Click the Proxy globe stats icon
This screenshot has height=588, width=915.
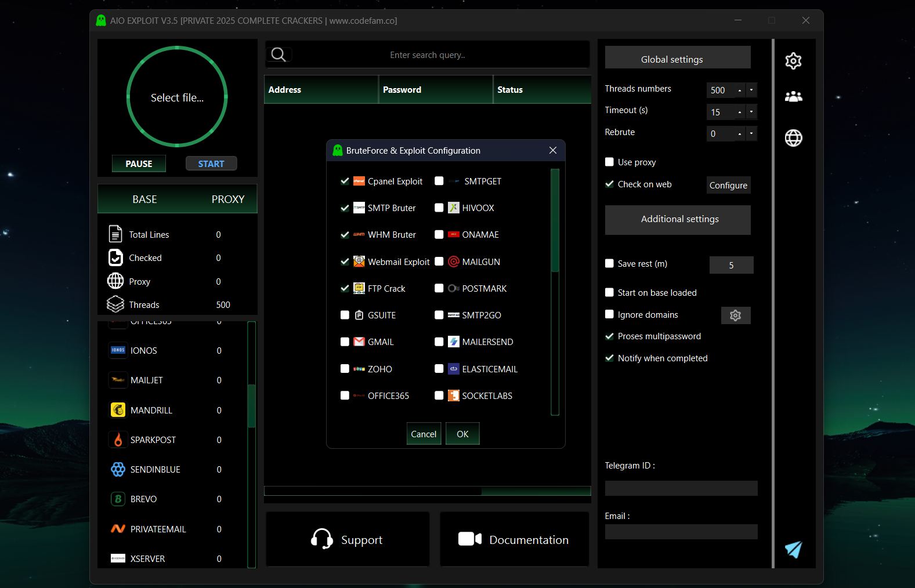pyautogui.click(x=115, y=281)
